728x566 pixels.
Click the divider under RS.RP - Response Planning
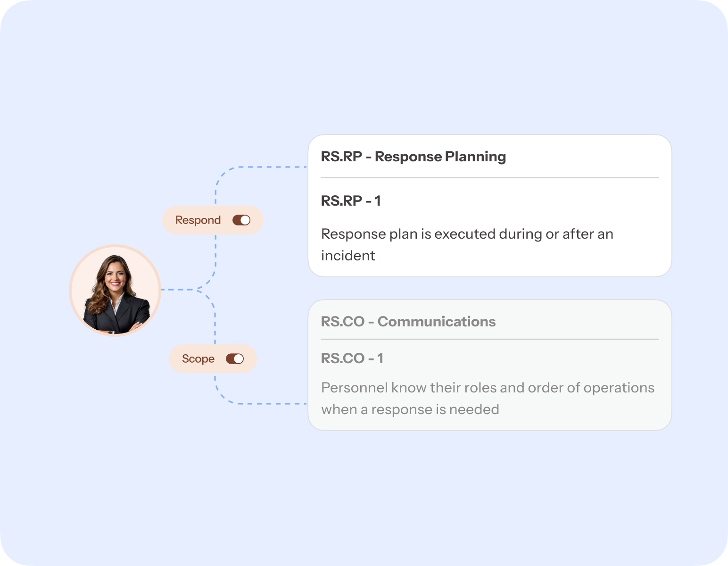pyautogui.click(x=489, y=178)
